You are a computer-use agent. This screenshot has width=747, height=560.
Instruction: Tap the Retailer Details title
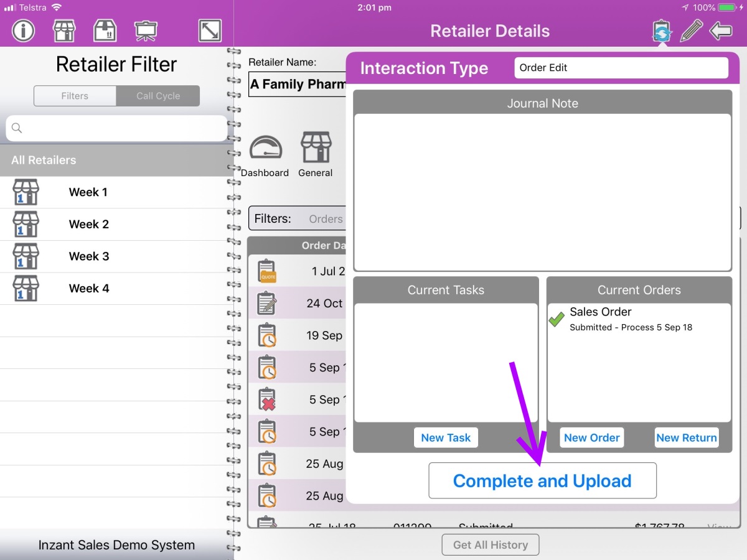(490, 31)
